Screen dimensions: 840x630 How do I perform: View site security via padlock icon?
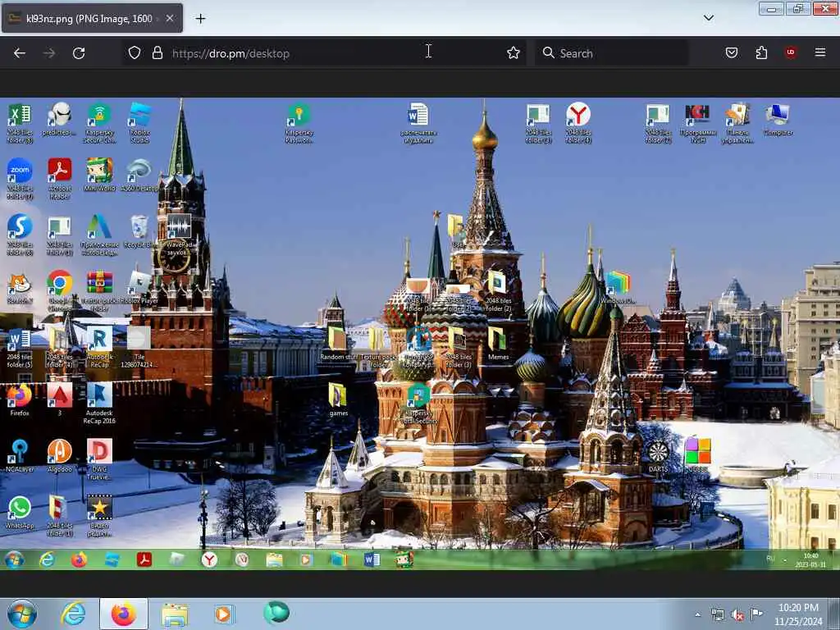pyautogui.click(x=157, y=53)
